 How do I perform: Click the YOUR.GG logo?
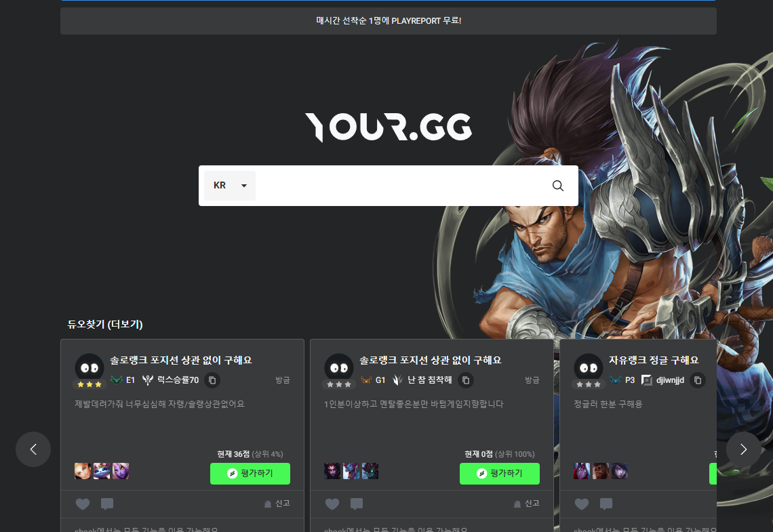tap(389, 127)
